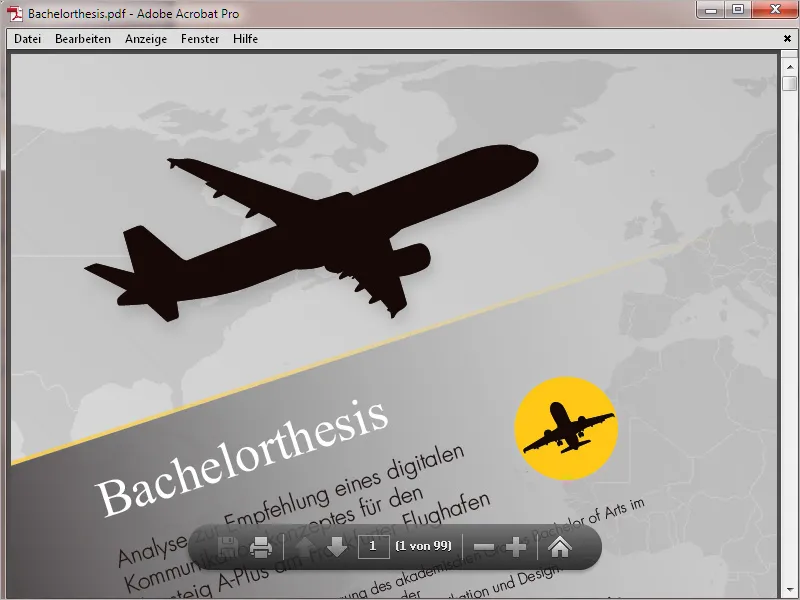The image size is (800, 600).
Task: Open the Datei menu
Action: coord(28,39)
